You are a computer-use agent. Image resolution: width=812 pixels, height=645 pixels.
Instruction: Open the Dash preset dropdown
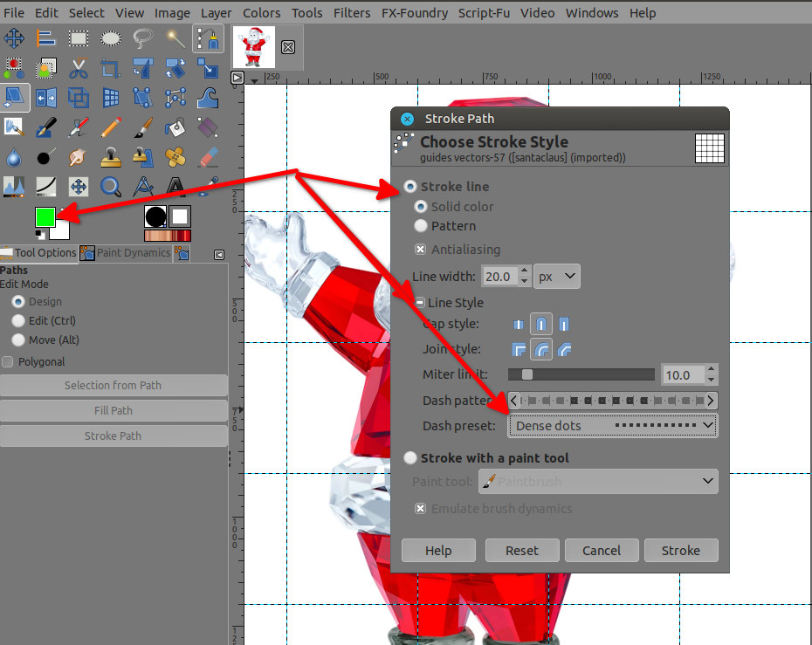click(x=613, y=426)
